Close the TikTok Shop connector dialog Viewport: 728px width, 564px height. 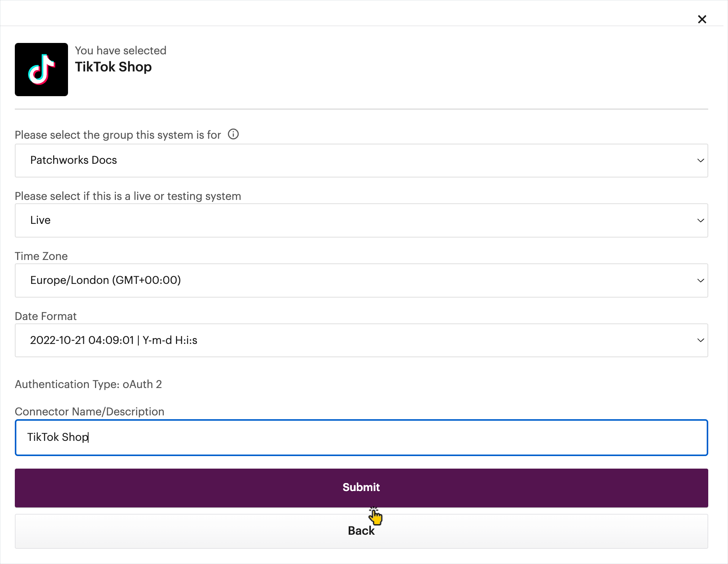(x=702, y=19)
